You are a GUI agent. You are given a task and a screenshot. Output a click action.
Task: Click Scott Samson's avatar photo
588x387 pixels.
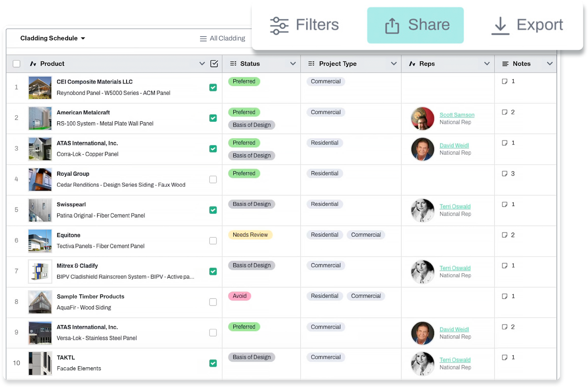423,118
